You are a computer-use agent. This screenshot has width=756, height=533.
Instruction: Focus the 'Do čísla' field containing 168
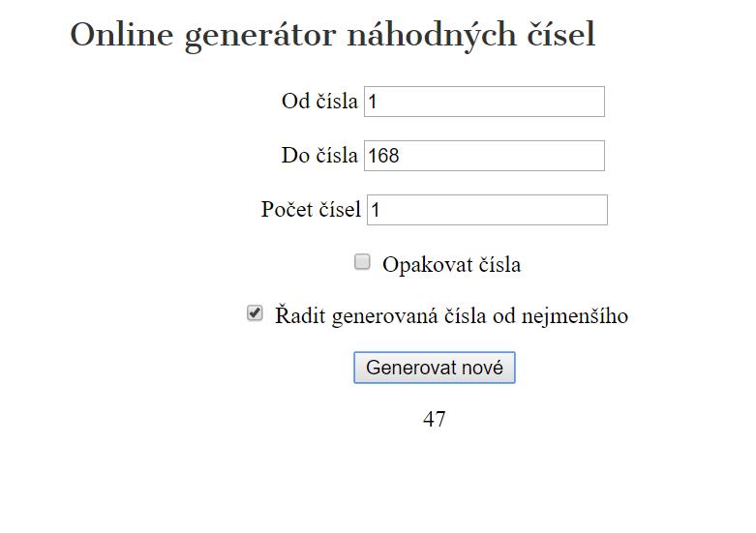click(x=484, y=156)
